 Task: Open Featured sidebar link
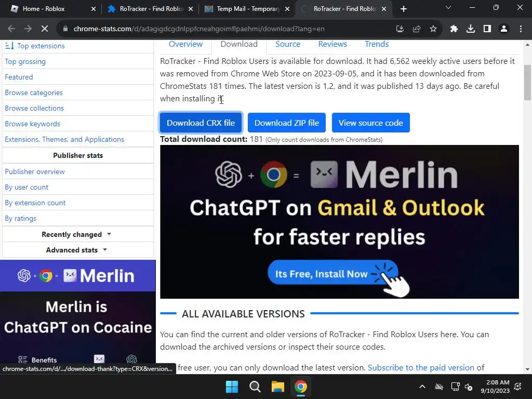pos(19,77)
